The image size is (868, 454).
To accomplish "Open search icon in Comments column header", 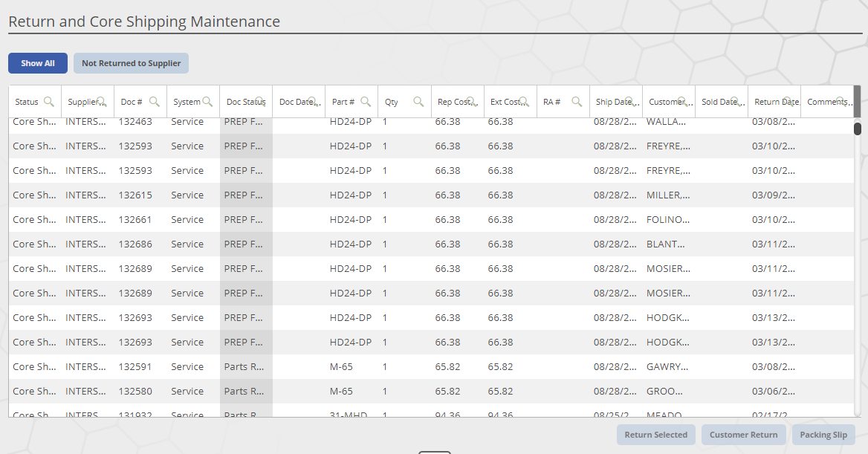I will click(841, 101).
